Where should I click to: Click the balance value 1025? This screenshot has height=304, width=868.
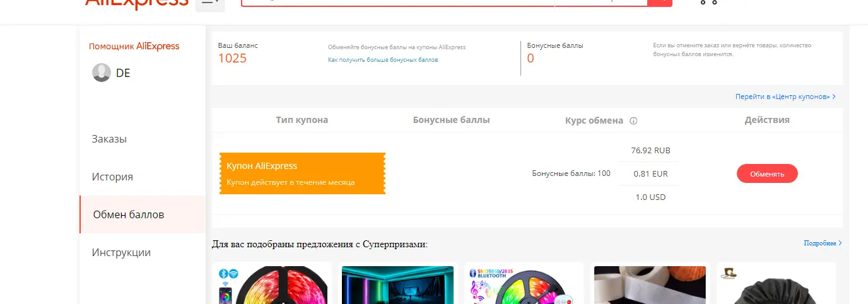232,59
